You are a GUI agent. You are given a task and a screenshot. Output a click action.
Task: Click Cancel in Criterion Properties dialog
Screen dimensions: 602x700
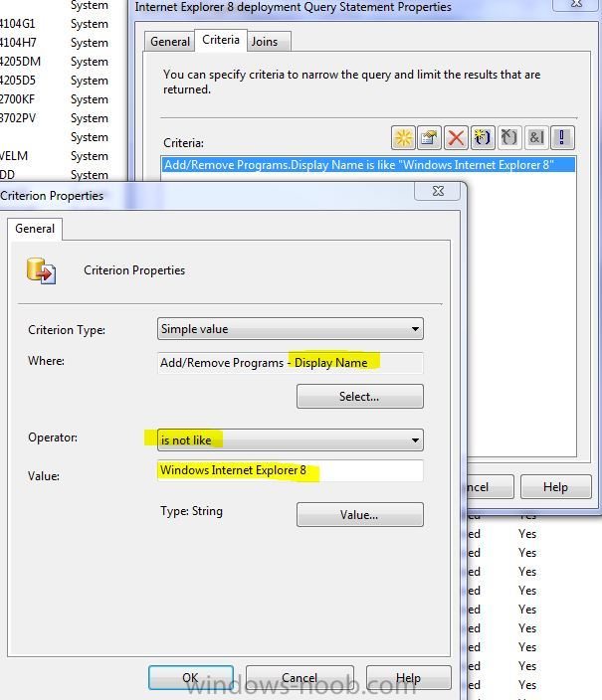point(300,678)
